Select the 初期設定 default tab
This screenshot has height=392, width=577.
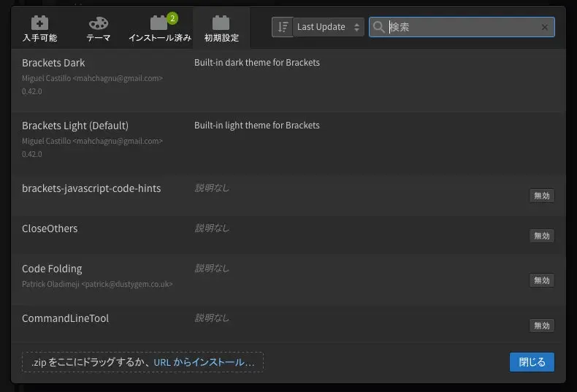point(221,28)
